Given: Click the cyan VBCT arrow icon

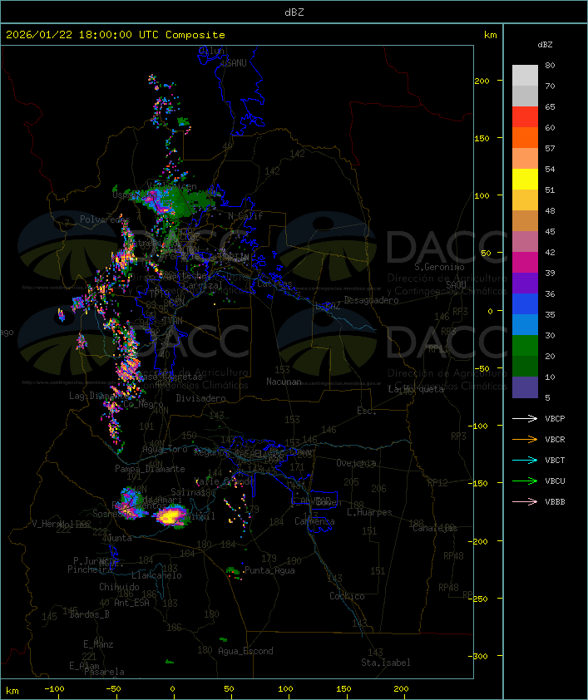Looking at the screenshot, I should tap(525, 460).
